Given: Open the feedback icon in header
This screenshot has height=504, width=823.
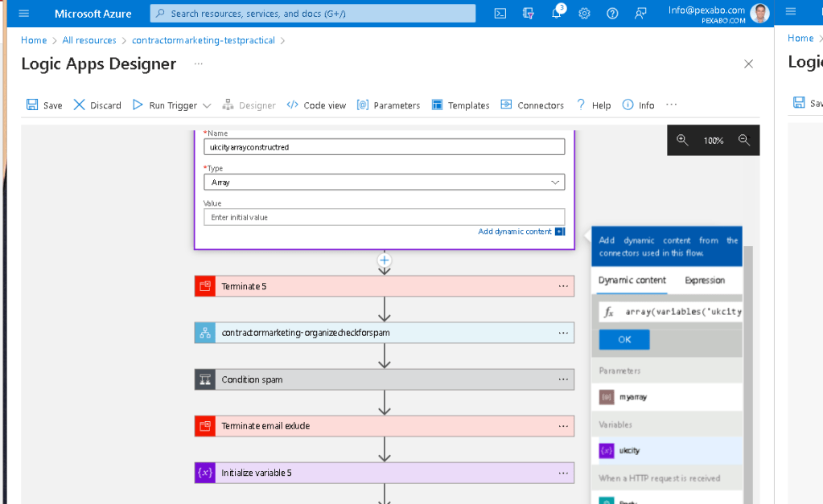Looking at the screenshot, I should pyautogui.click(x=640, y=14).
